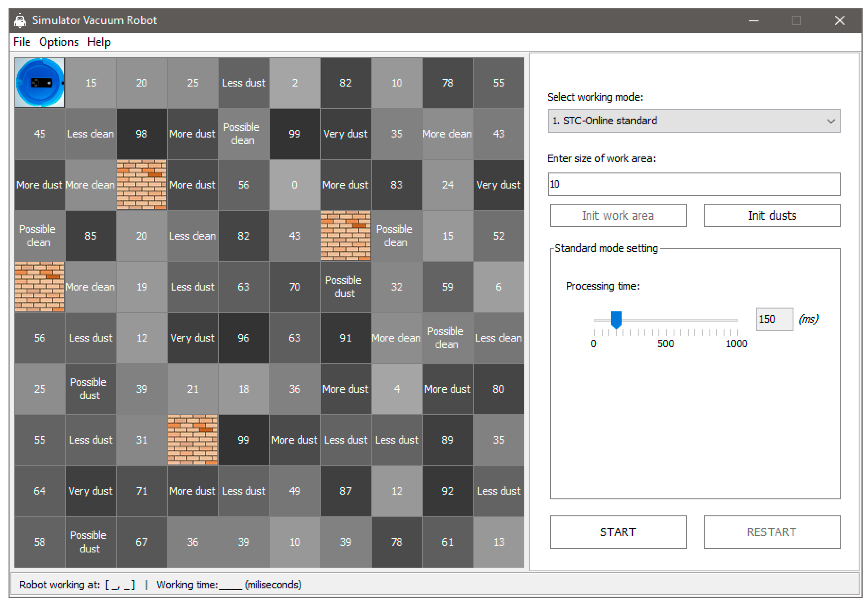Click the robot app icon in title bar
868x605 pixels.
pos(20,20)
